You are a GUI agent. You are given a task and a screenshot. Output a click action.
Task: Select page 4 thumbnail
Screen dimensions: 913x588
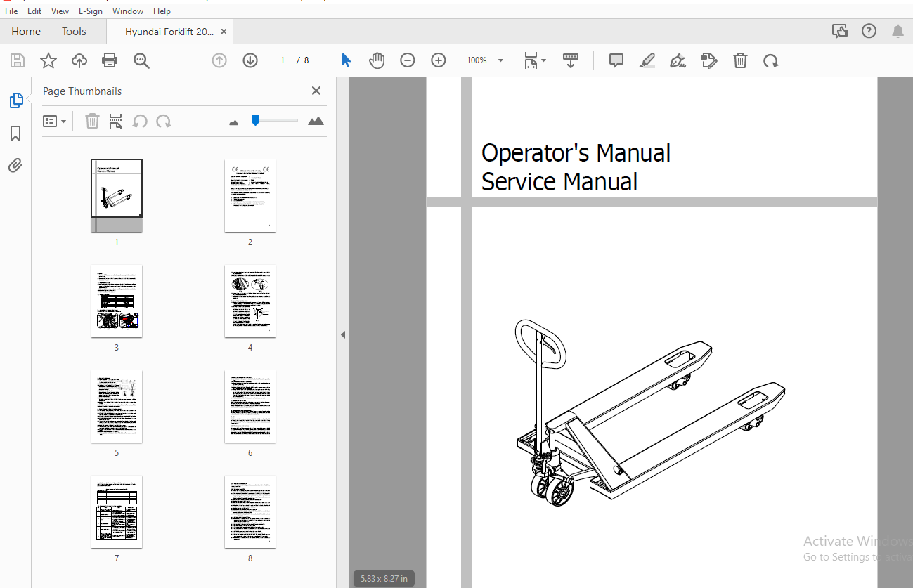[250, 301]
